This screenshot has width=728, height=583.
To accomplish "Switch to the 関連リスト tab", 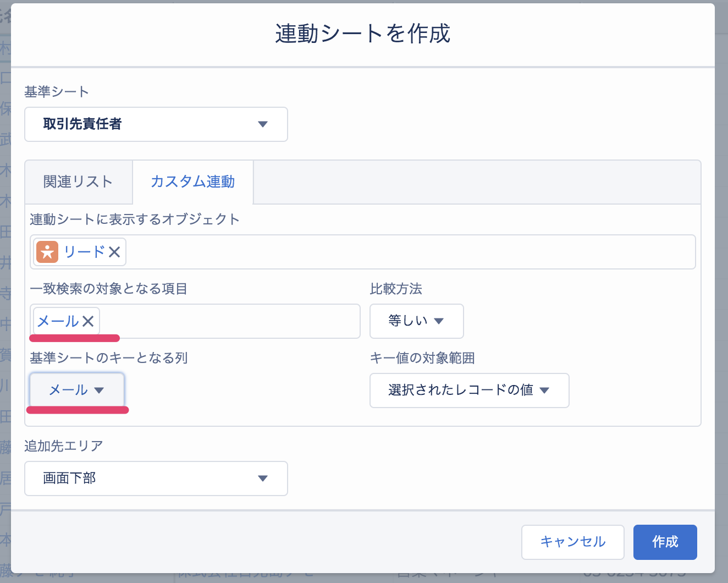I will point(78,182).
